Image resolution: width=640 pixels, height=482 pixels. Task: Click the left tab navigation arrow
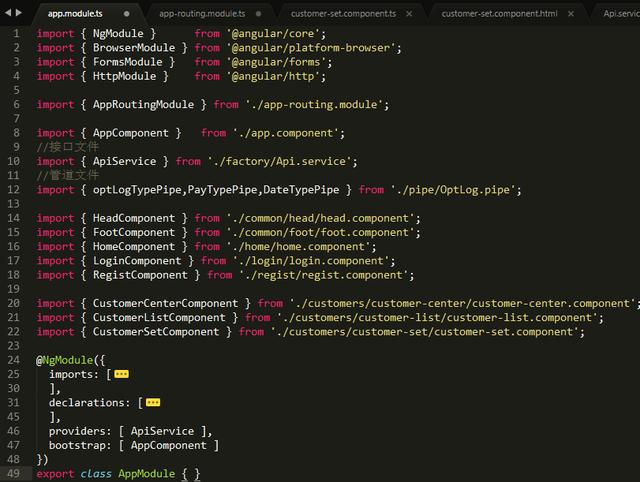click(8, 13)
